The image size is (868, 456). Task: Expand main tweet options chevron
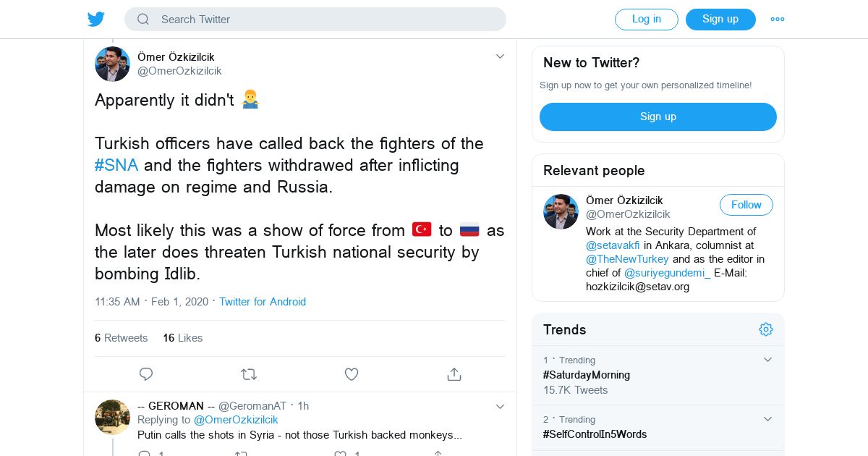[x=500, y=56]
